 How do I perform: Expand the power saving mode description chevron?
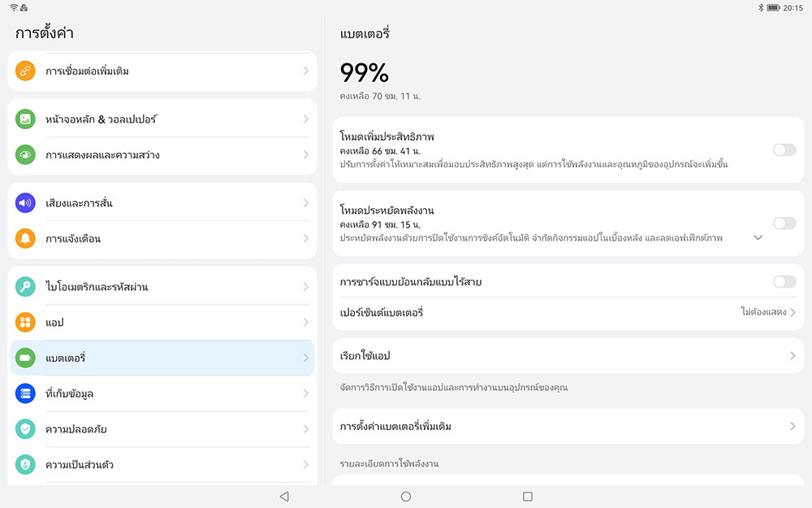pyautogui.click(x=758, y=237)
